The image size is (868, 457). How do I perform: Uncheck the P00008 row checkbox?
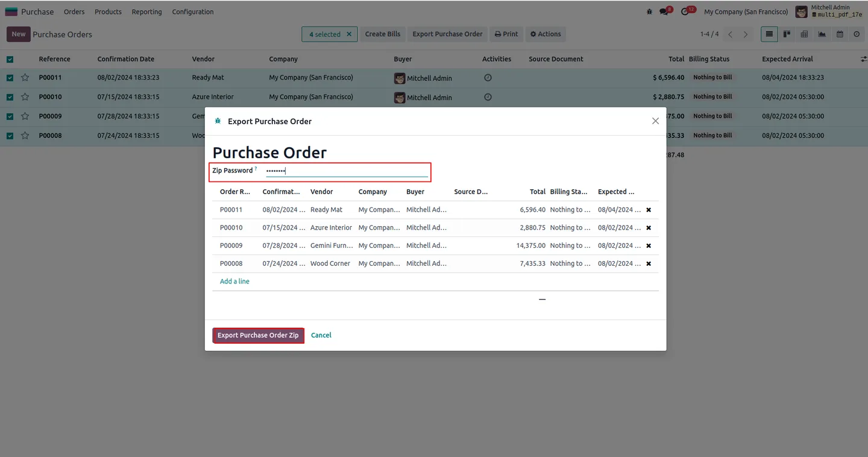tap(10, 136)
